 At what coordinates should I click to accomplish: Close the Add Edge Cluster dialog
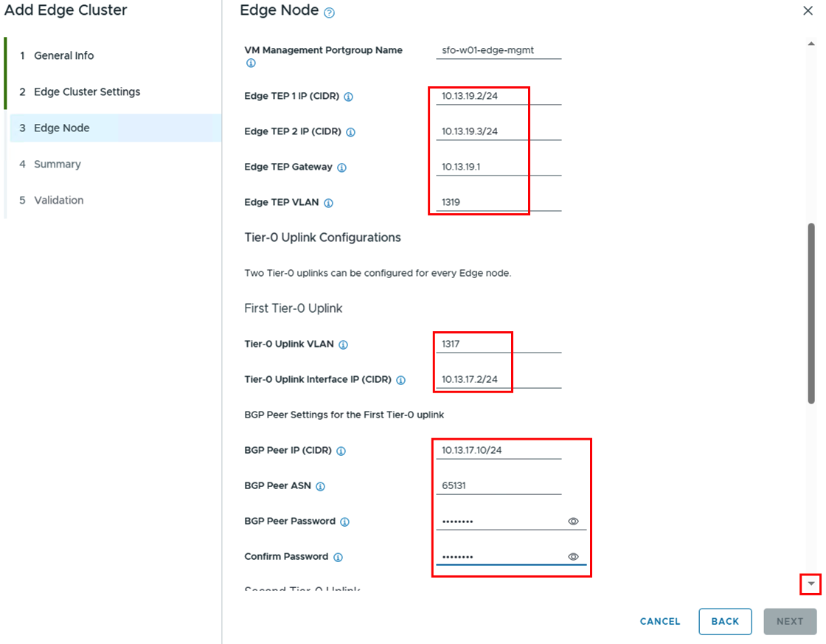point(808,10)
